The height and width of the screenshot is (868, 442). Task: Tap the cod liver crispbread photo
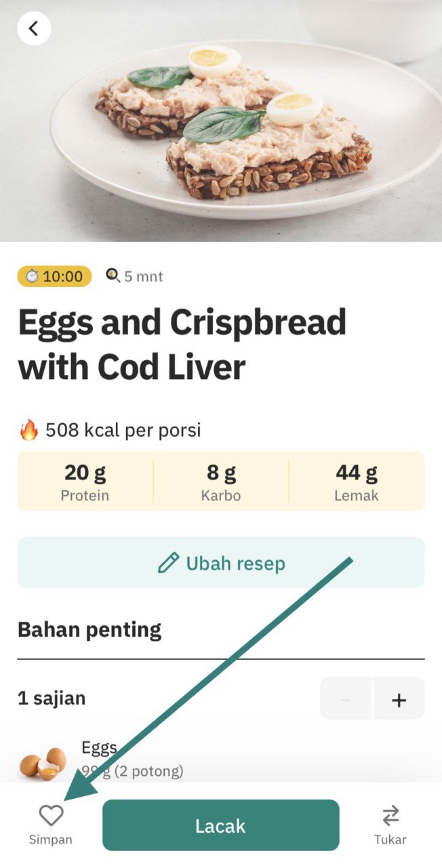tap(221, 121)
